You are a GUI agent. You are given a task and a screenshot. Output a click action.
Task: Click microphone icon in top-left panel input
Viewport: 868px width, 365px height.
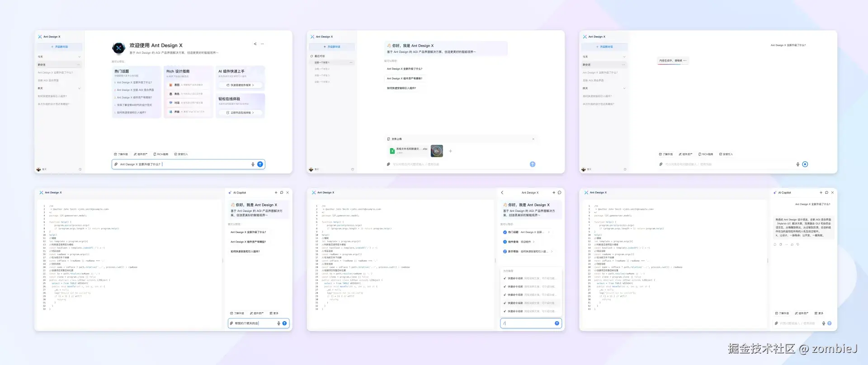click(x=253, y=164)
